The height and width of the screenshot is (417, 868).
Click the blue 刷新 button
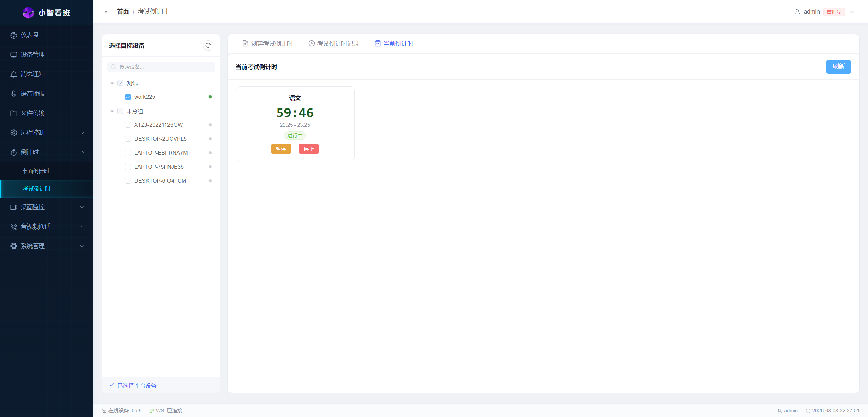point(839,67)
